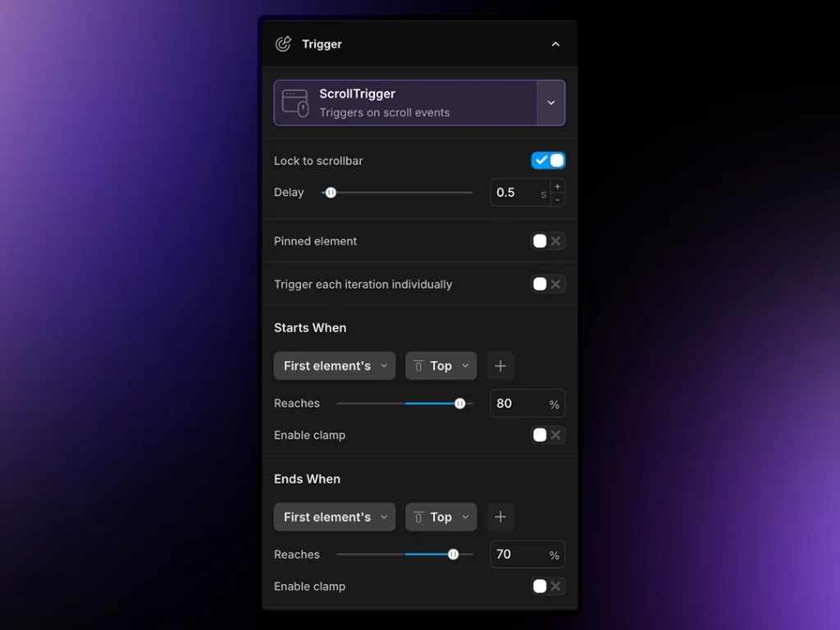Open Ends When First element's dropdown
Viewport: 840px width, 630px height.
[335, 517]
